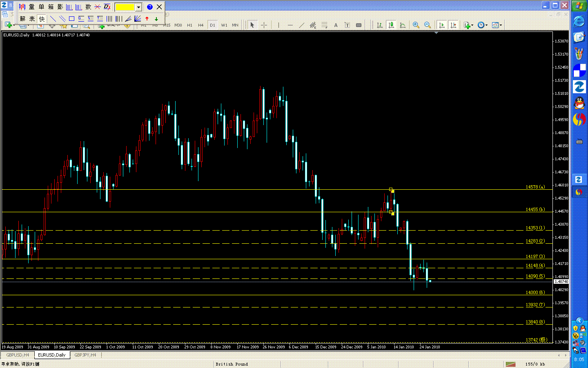Click the chart shift triangle marker
This screenshot has width=588, height=368.
pyautogui.click(x=437, y=33)
